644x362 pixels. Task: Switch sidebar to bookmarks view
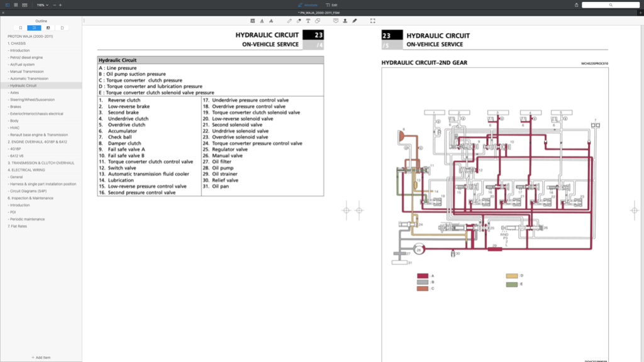21,28
